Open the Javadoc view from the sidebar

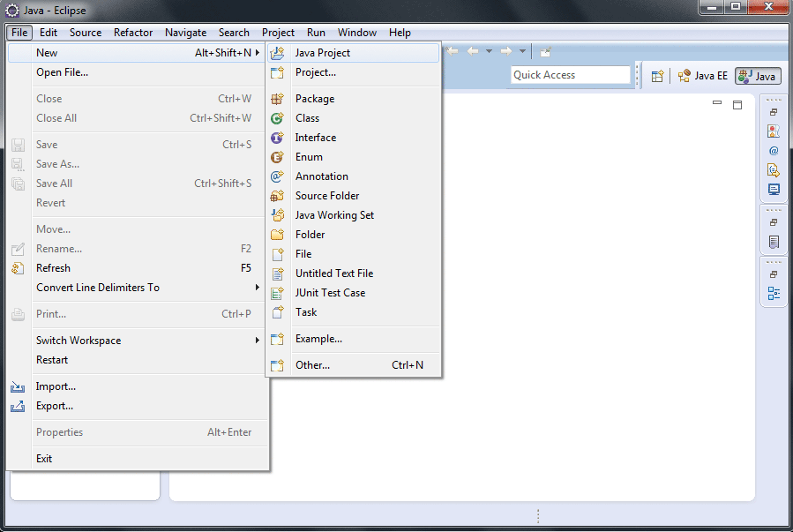[773, 150]
